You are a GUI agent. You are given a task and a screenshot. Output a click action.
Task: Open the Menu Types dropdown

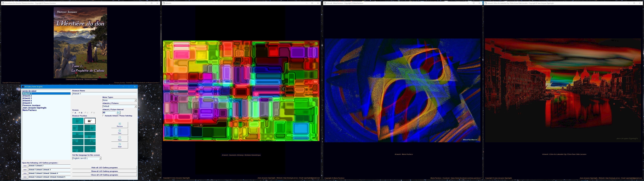tap(135, 100)
